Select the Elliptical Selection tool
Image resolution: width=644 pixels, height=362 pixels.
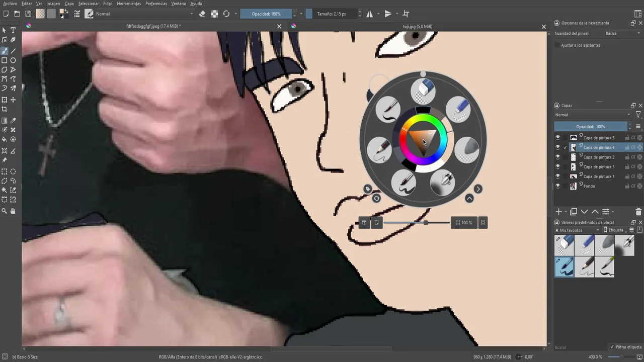(13, 171)
